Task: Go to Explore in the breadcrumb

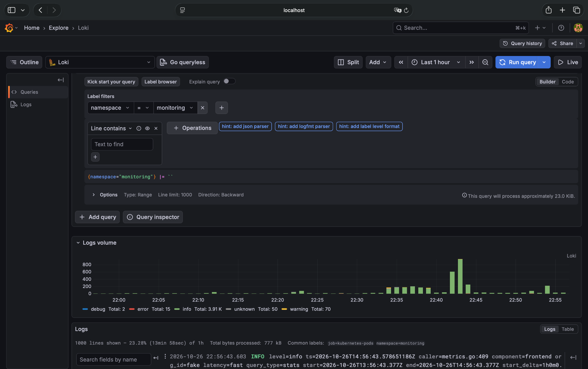Action: pyautogui.click(x=59, y=28)
